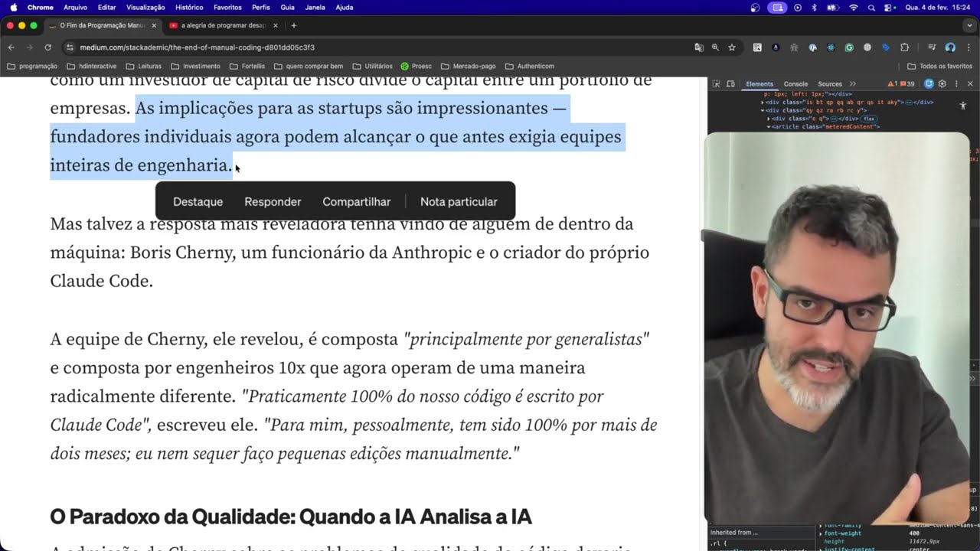Image resolution: width=980 pixels, height=551 pixels.
Task: Open DevTools three-dot customize menu
Action: click(x=956, y=84)
